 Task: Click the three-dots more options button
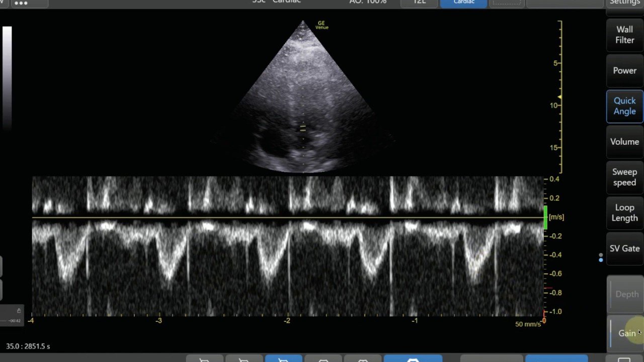21,3
